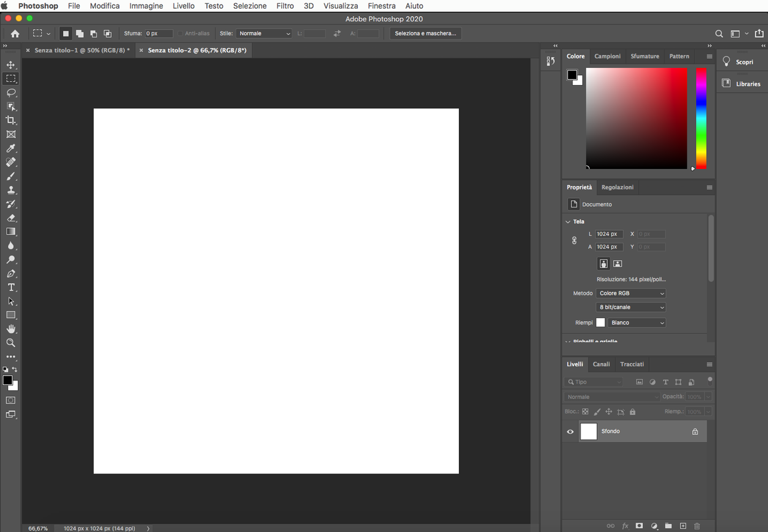Open the Libraries panel button
Viewport: 768px width, 532px height.
(x=741, y=84)
